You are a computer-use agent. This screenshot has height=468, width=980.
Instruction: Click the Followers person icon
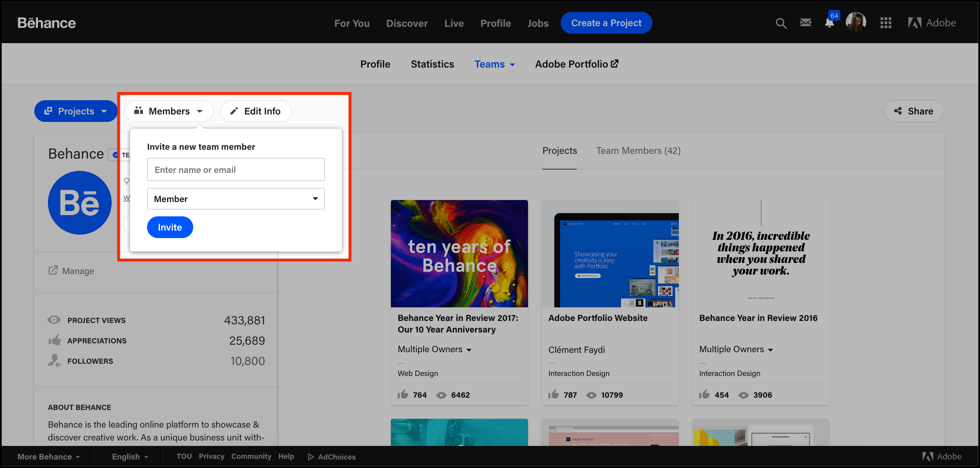coord(54,360)
